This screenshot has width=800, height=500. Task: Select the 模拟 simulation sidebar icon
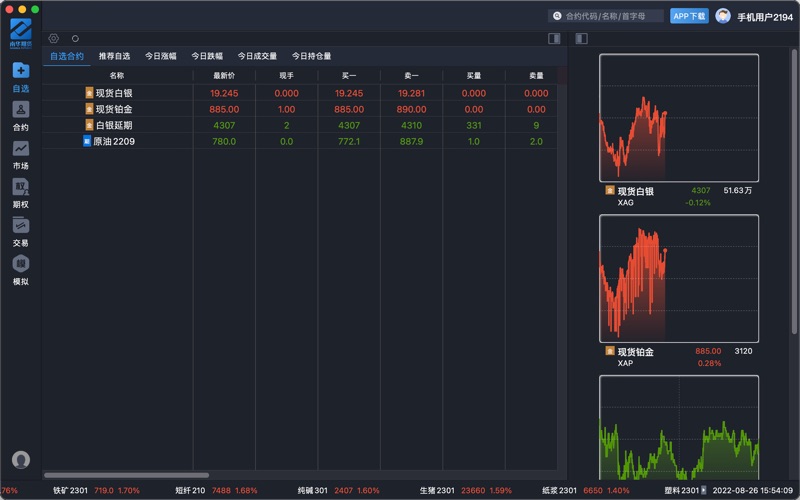(x=20, y=270)
